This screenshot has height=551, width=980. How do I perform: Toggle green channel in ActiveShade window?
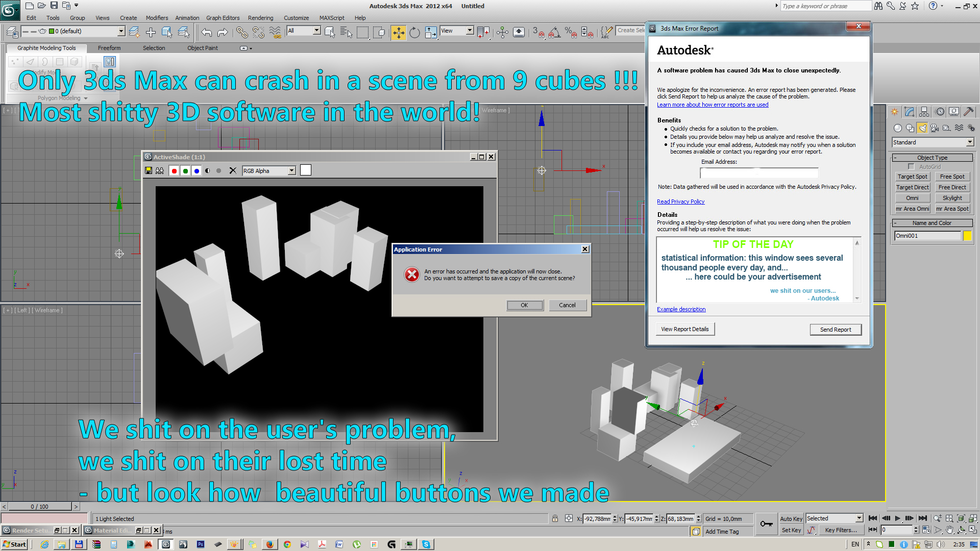tap(185, 171)
